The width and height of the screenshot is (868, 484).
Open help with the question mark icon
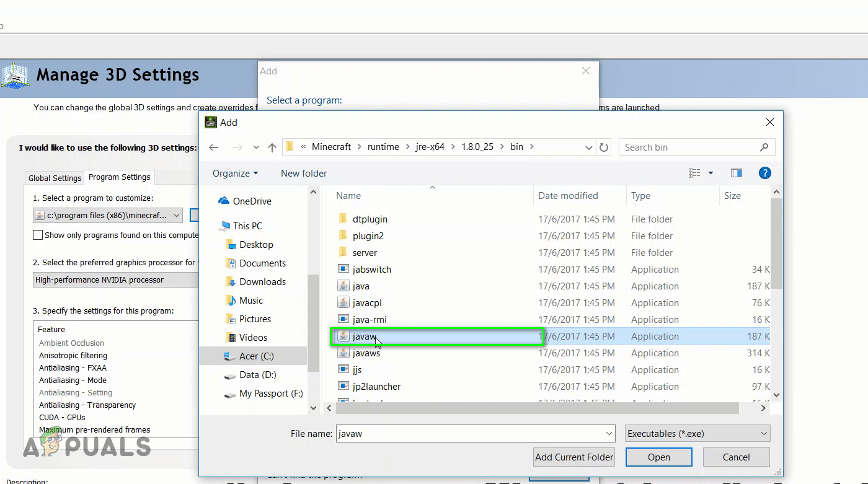coord(765,174)
